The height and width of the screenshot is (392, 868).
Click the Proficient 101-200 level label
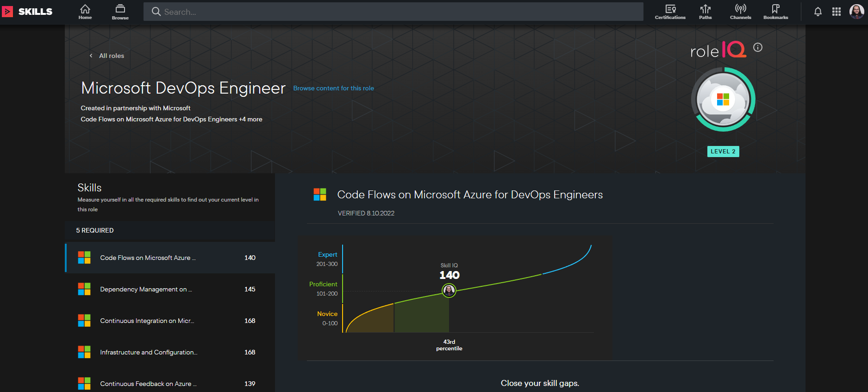pyautogui.click(x=324, y=289)
